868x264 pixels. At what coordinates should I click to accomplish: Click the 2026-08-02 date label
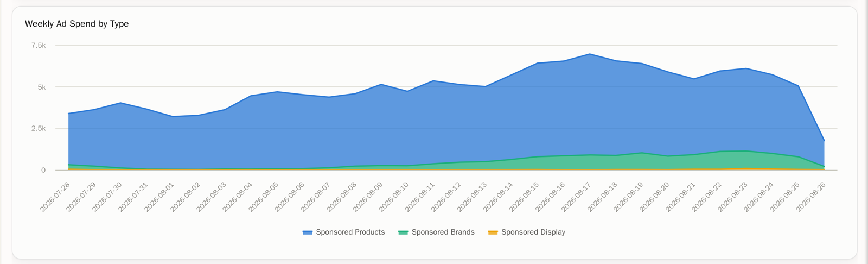(x=185, y=197)
